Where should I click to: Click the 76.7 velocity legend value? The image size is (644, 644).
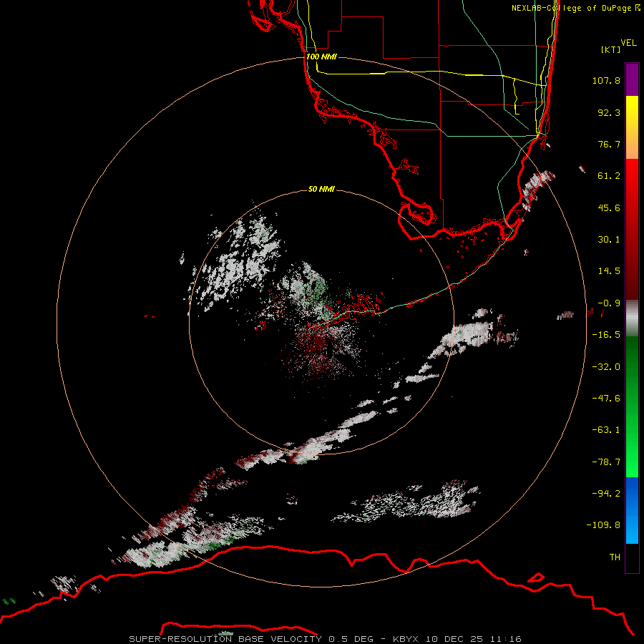tap(609, 144)
